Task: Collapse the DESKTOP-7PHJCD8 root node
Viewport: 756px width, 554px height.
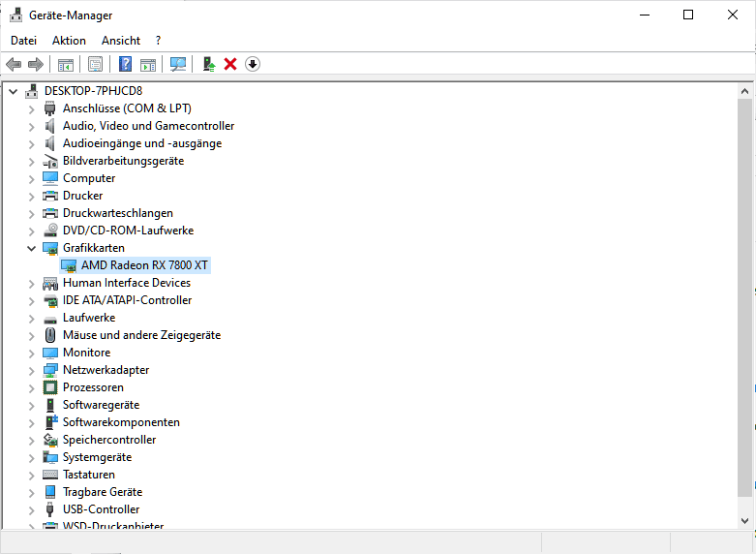Action: coord(13,91)
